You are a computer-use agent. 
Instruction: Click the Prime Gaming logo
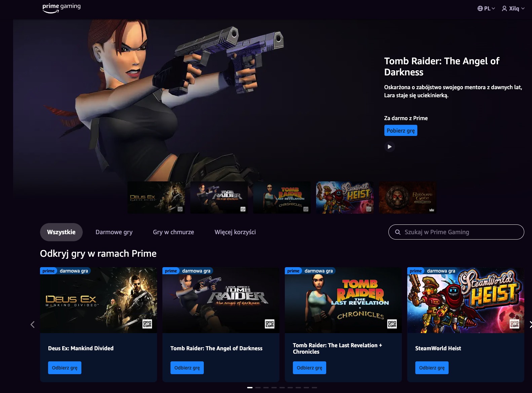pyautogui.click(x=62, y=8)
